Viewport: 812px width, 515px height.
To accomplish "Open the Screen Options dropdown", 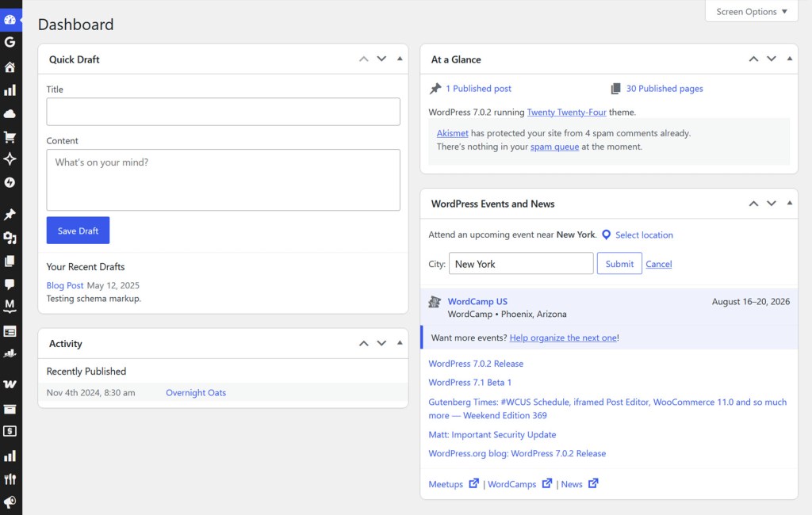I will click(x=752, y=11).
